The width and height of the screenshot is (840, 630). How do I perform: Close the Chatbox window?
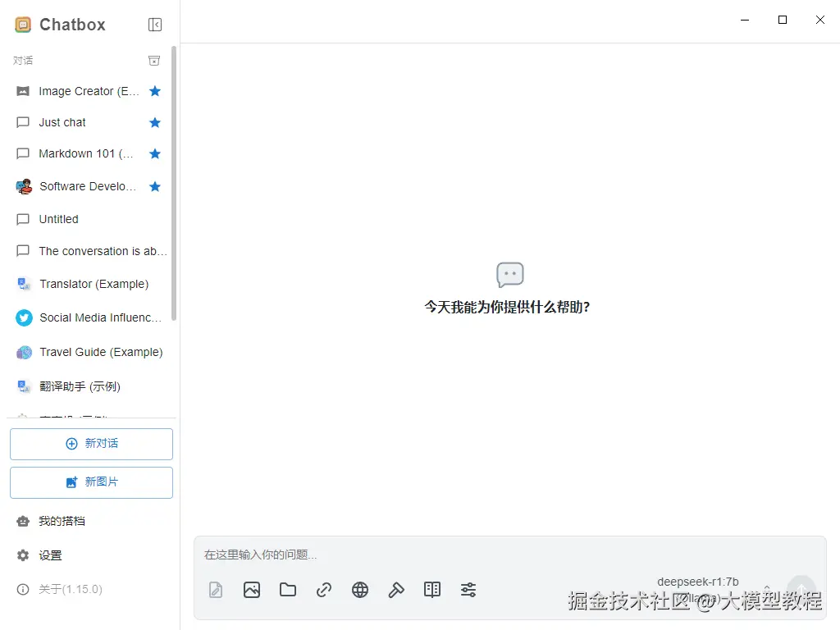pos(819,20)
